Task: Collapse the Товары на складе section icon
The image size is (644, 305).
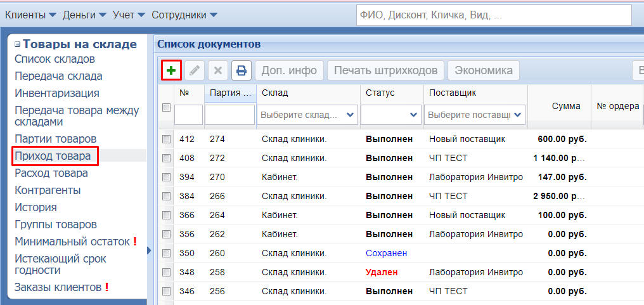Action: pyautogui.click(x=18, y=44)
